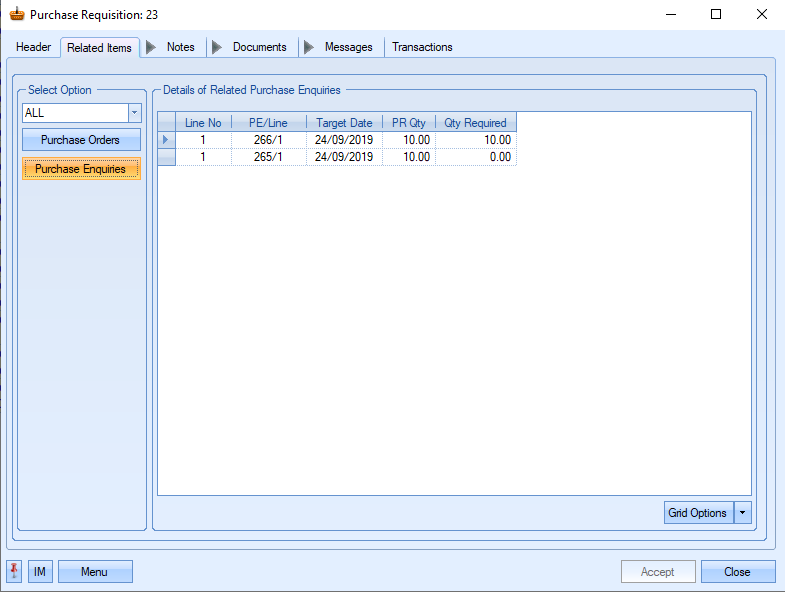Select the row indicator arrow for 266/1

(x=166, y=140)
